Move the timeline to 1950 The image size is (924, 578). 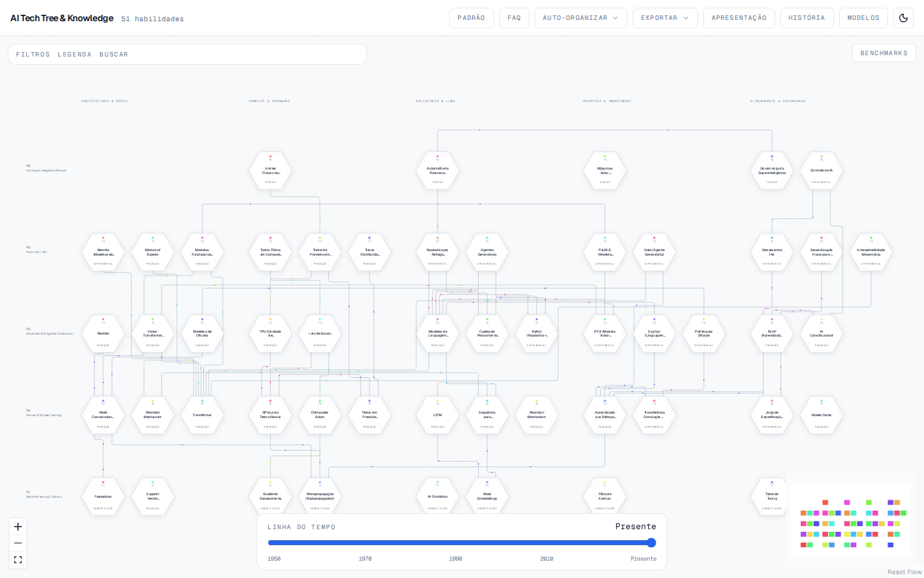tap(274, 559)
